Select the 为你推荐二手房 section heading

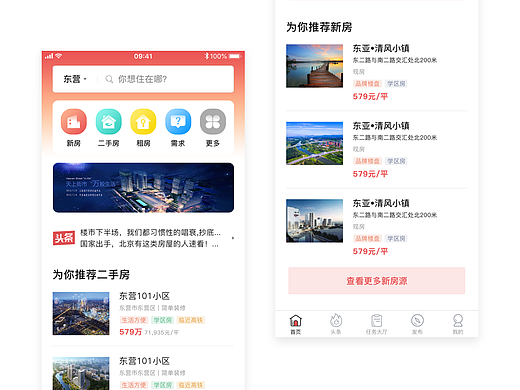coord(91,275)
